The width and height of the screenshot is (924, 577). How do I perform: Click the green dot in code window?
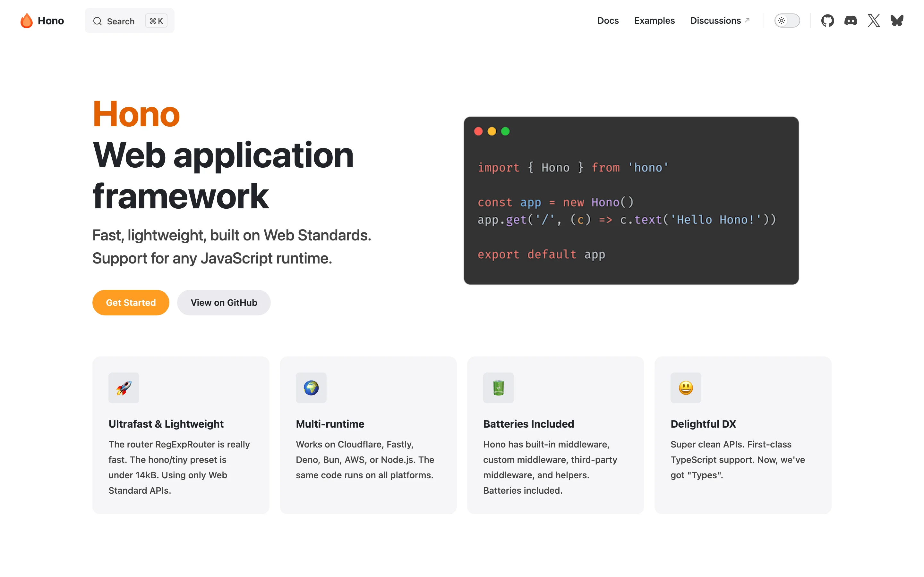pyautogui.click(x=505, y=131)
